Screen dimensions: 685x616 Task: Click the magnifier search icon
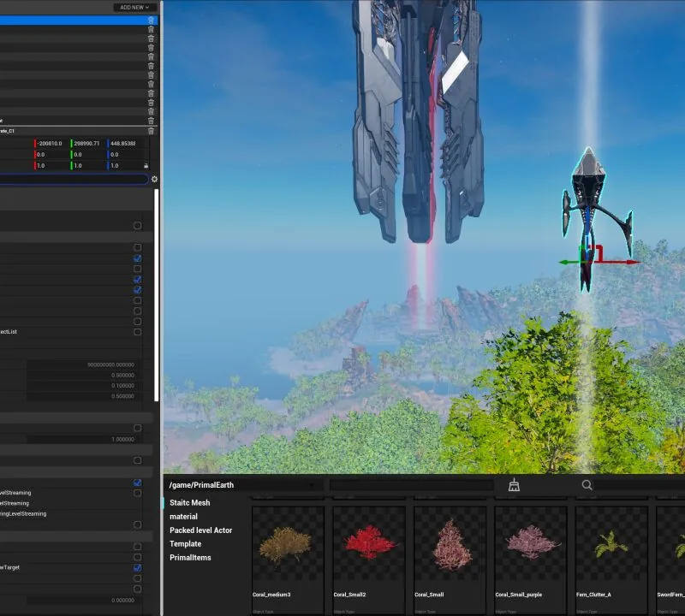[587, 485]
